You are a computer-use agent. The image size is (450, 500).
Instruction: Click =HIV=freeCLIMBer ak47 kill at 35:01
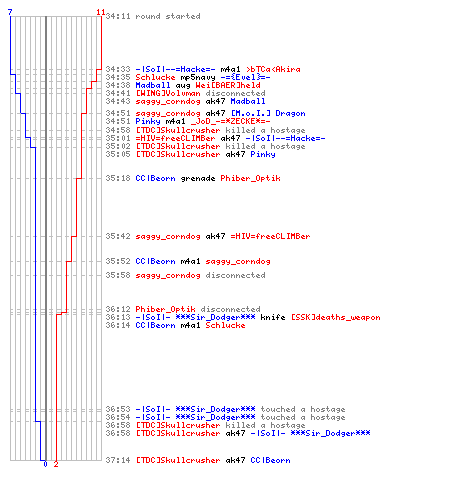click(x=215, y=138)
